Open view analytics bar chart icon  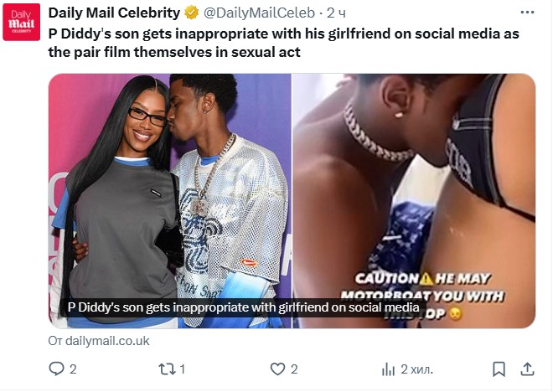(x=388, y=369)
